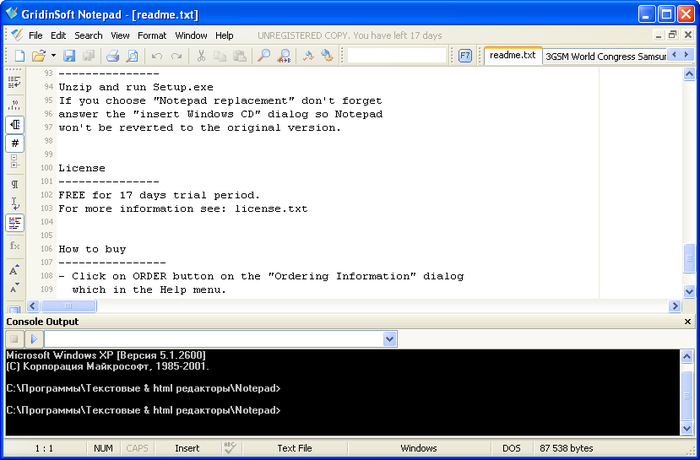Viewport: 700px width, 460px height.
Task: Increase font size with the A-up icon
Action: coord(14,270)
